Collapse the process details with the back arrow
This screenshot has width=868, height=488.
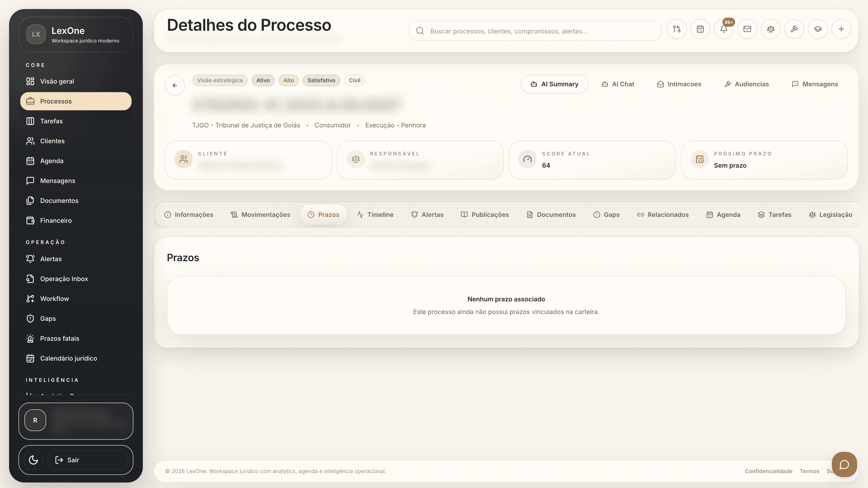[x=175, y=85]
